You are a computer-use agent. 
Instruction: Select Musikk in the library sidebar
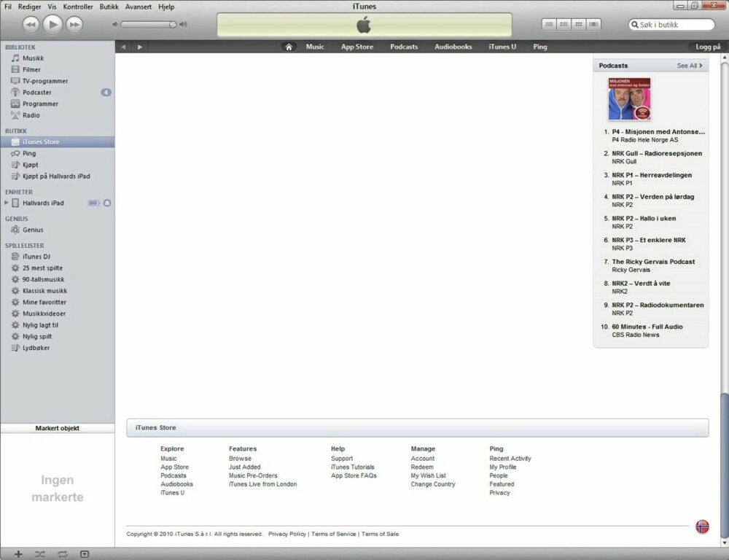(x=57, y=58)
